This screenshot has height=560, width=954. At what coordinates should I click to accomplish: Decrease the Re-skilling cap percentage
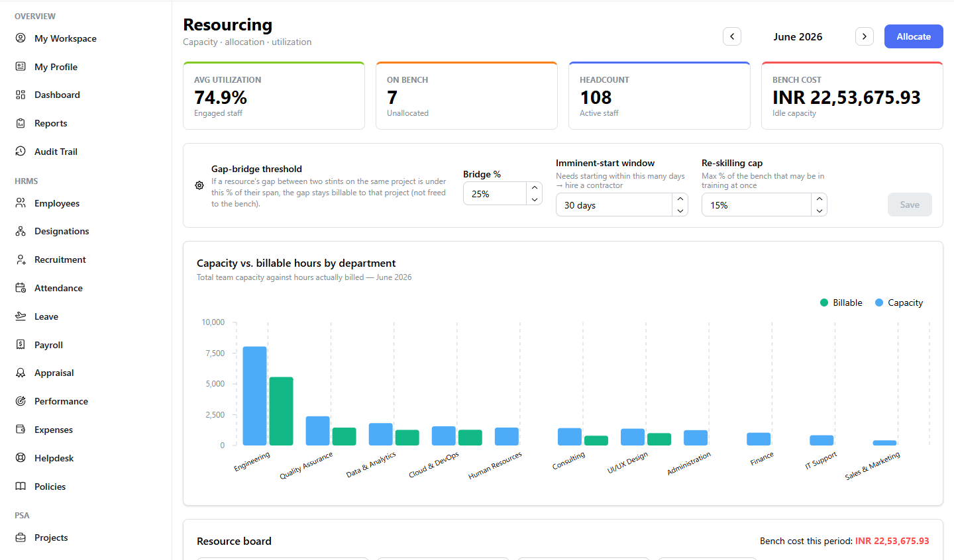[x=820, y=210]
